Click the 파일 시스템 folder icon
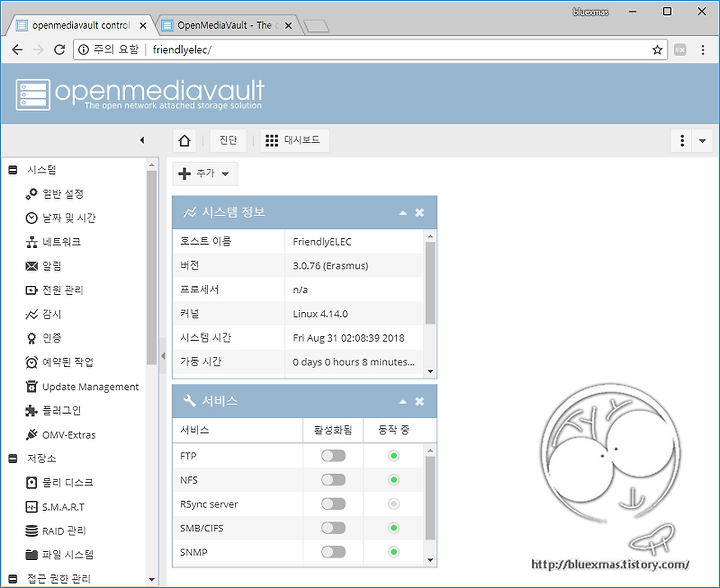 [x=31, y=554]
